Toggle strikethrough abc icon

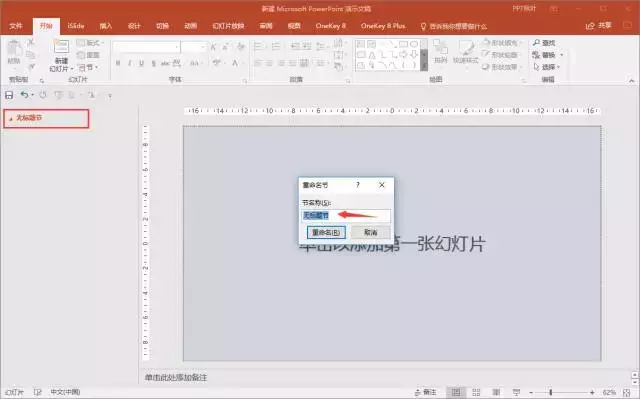click(x=165, y=63)
